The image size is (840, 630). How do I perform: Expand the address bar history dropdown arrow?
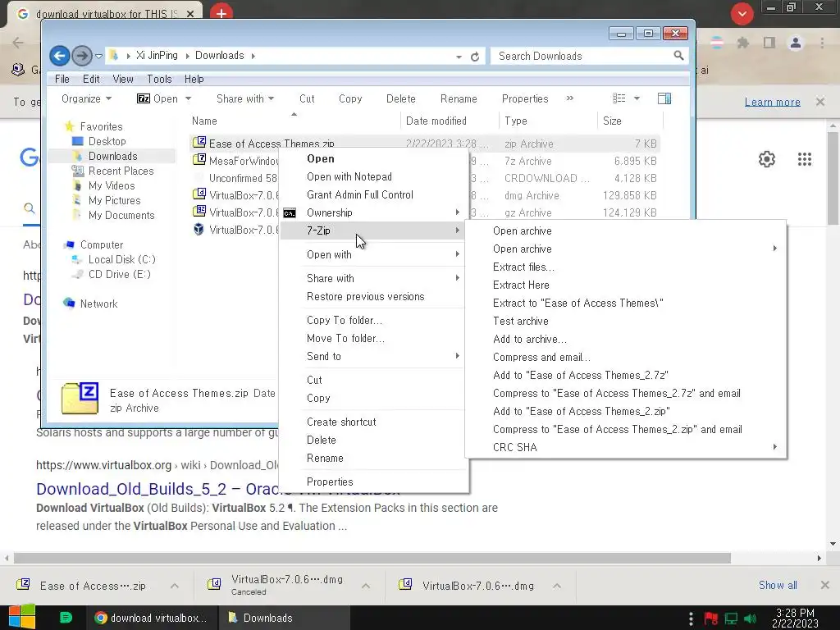click(x=459, y=57)
